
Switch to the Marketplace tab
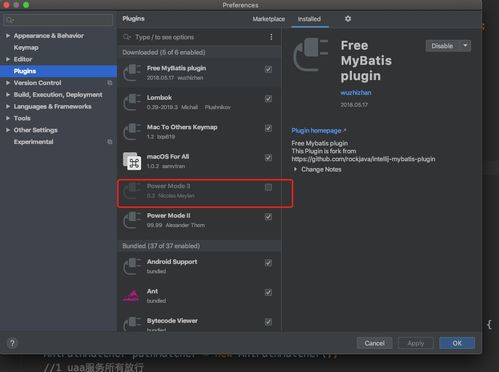(x=269, y=19)
